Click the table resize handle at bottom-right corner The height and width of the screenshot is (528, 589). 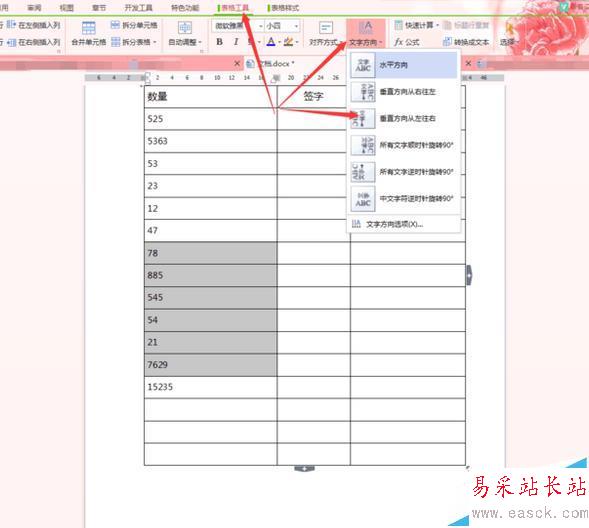point(468,468)
